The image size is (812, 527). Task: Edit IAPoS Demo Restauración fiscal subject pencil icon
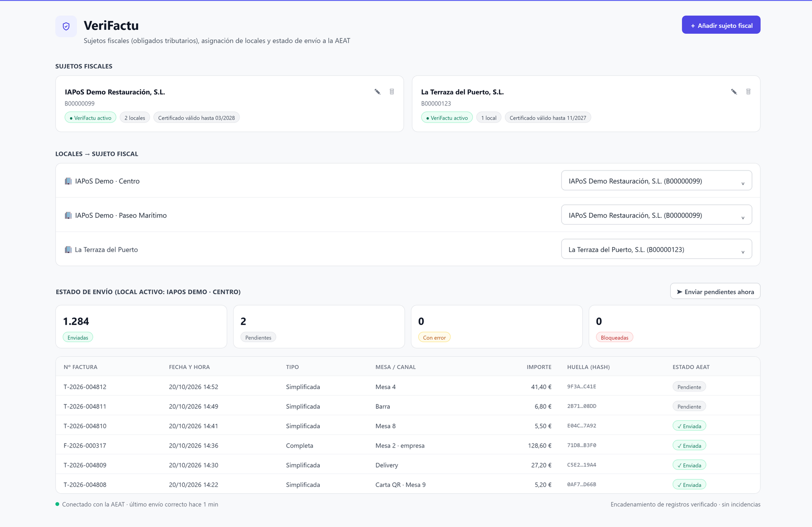click(x=378, y=92)
